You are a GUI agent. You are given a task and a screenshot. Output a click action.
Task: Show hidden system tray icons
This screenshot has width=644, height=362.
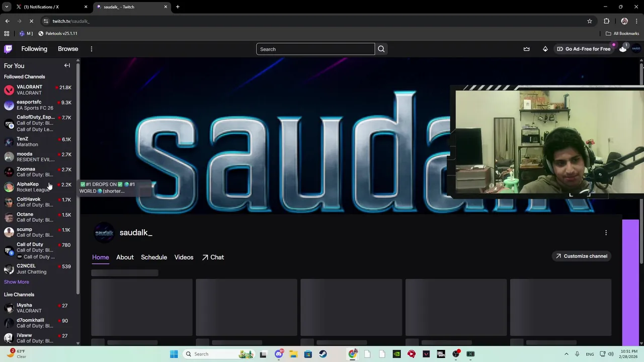click(x=566, y=354)
